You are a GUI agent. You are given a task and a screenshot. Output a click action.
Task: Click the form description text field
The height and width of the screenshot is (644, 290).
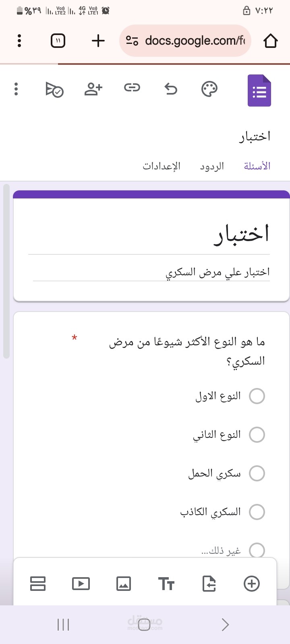pyautogui.click(x=151, y=272)
